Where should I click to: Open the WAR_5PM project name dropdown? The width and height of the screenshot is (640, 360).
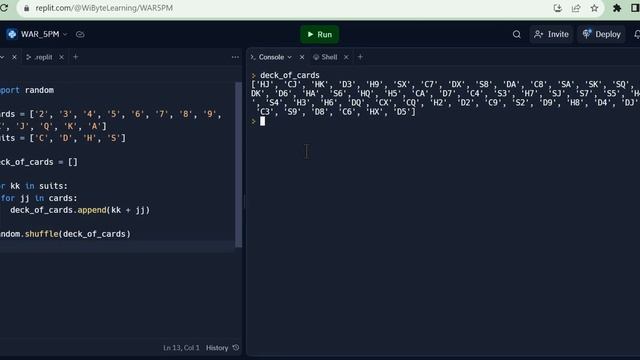65,34
